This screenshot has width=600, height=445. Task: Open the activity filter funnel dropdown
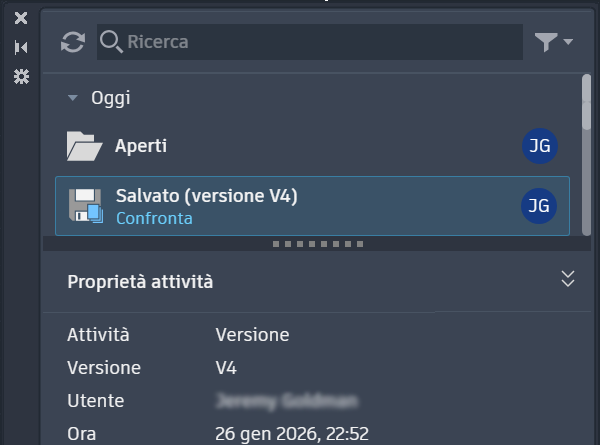tap(553, 42)
